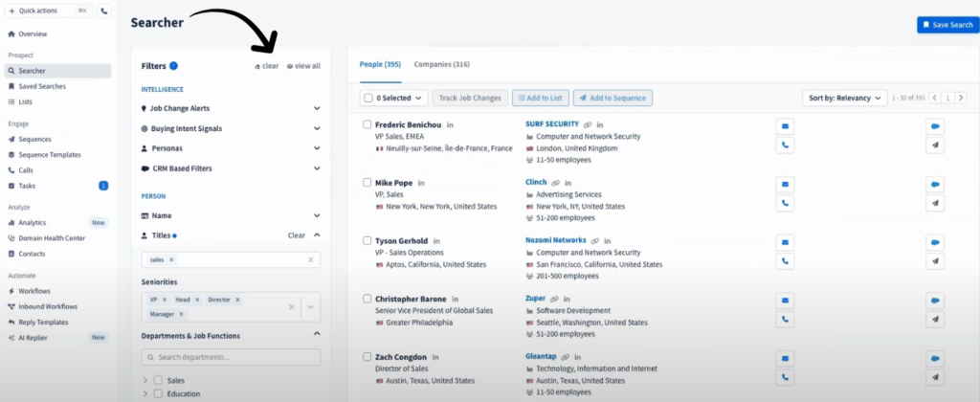Viewport: 980px width, 402px height.
Task: Select Frederic Benichou checkbox
Action: tap(367, 124)
